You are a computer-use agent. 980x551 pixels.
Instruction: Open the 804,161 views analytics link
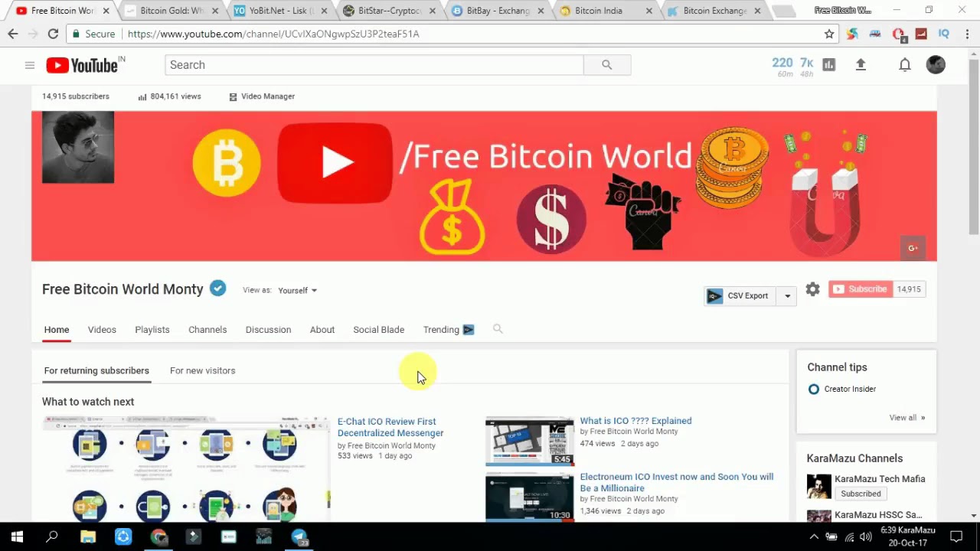pos(169,96)
